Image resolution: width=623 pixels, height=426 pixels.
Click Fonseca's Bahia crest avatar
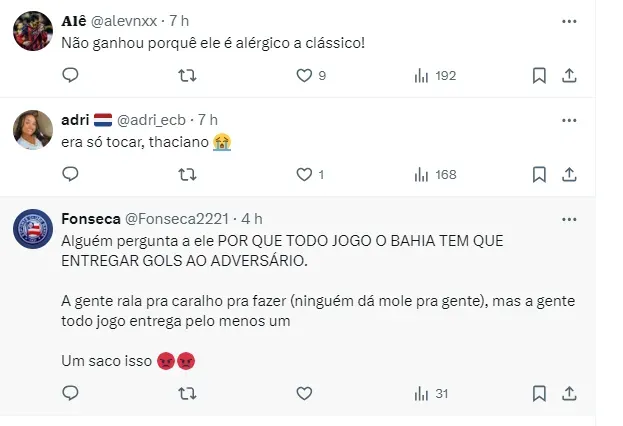[33, 229]
